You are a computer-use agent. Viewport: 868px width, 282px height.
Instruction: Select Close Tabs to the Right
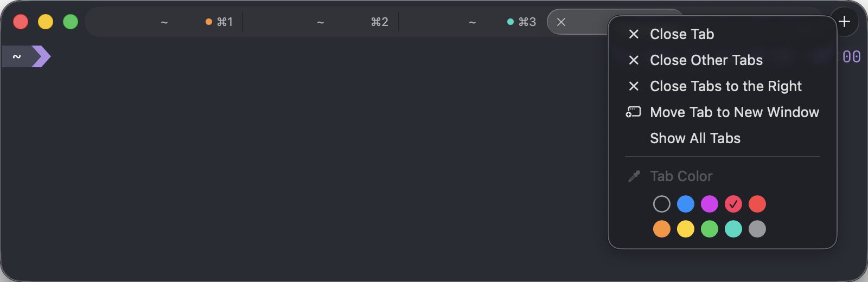point(725,86)
